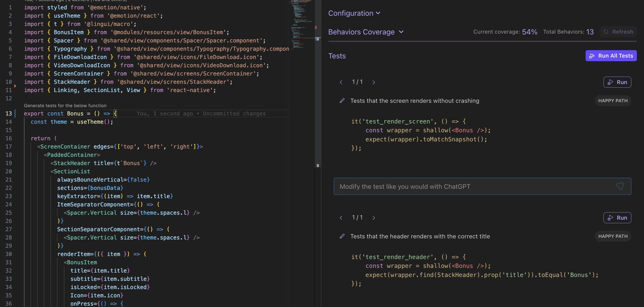This screenshot has width=644, height=307.
Task: Collapse the Behaviors Coverage section
Action: (366, 32)
